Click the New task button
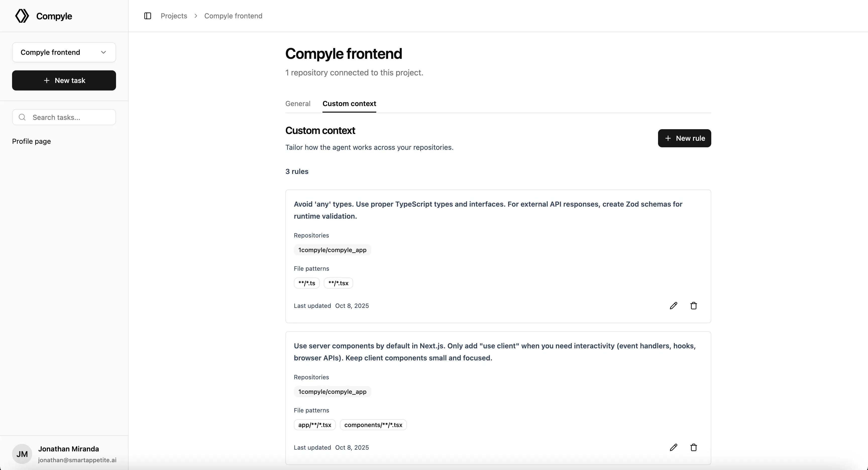868x470 pixels. click(x=64, y=80)
